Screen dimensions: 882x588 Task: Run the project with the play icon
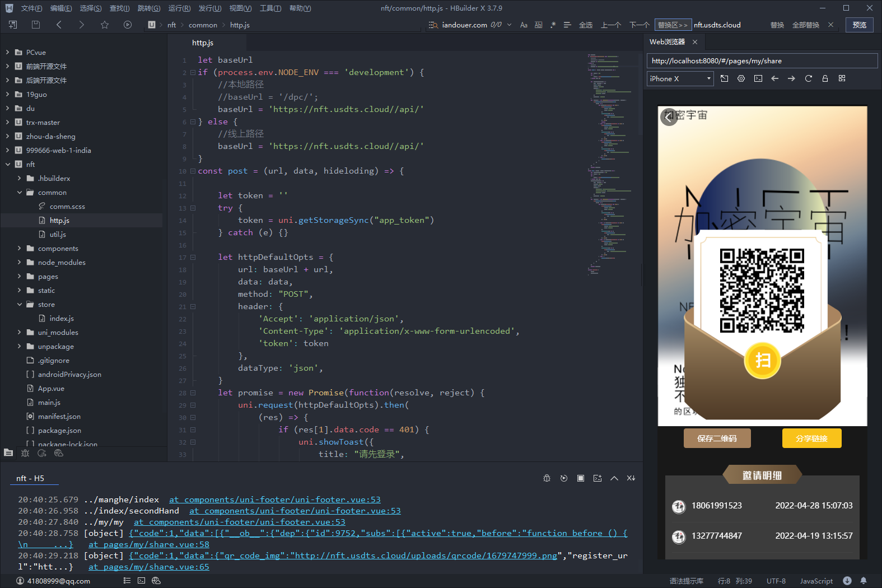click(x=128, y=25)
